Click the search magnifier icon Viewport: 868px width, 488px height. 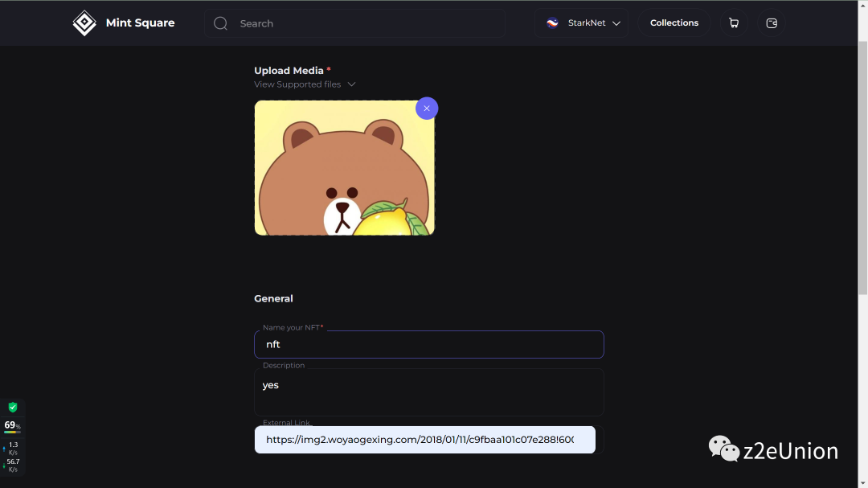click(220, 23)
